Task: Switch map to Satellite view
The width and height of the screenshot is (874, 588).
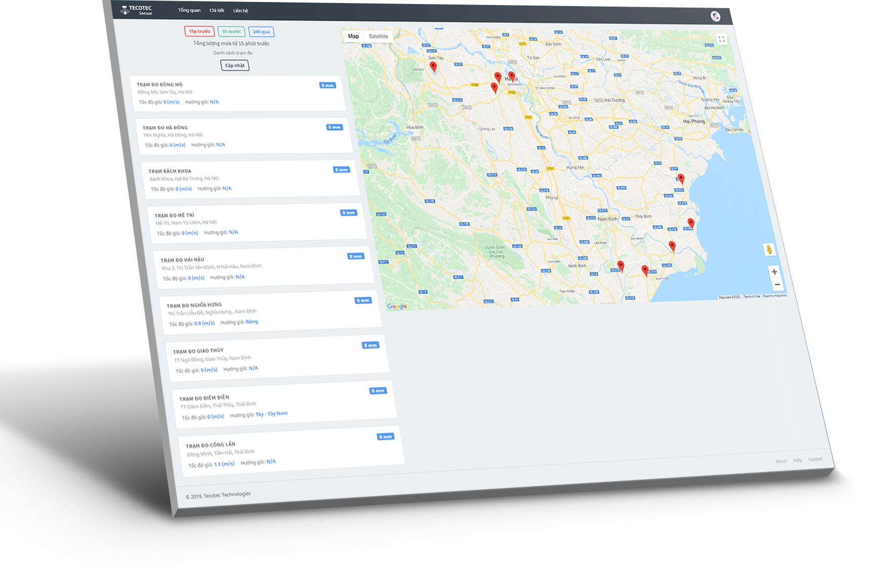Action: (x=378, y=36)
